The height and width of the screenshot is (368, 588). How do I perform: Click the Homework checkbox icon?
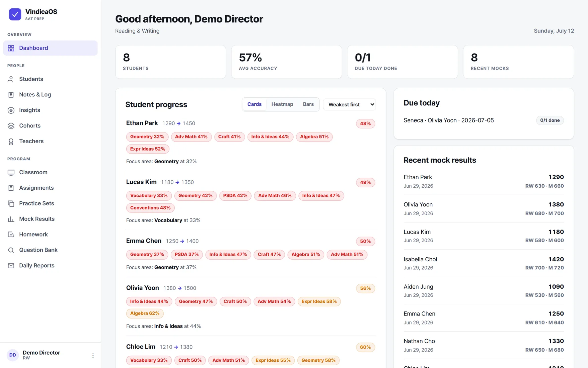[x=11, y=235]
